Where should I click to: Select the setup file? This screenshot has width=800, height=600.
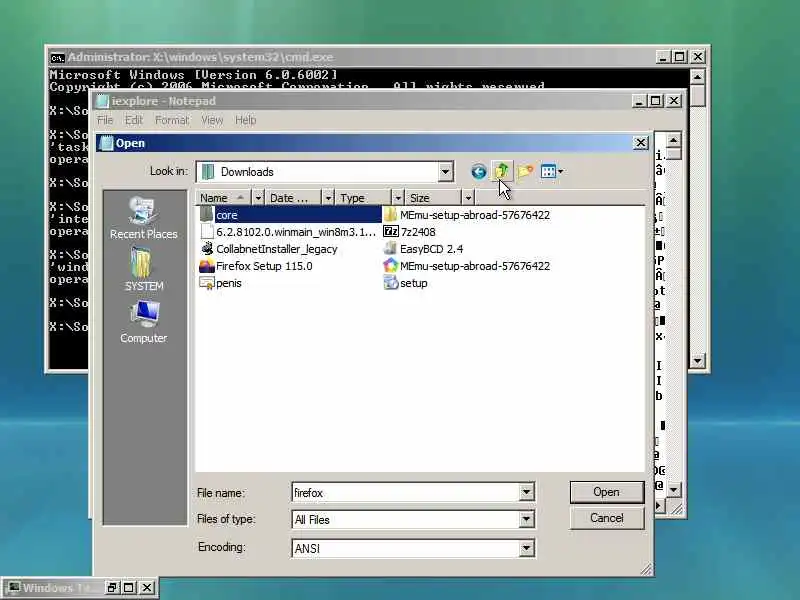pyautogui.click(x=405, y=283)
